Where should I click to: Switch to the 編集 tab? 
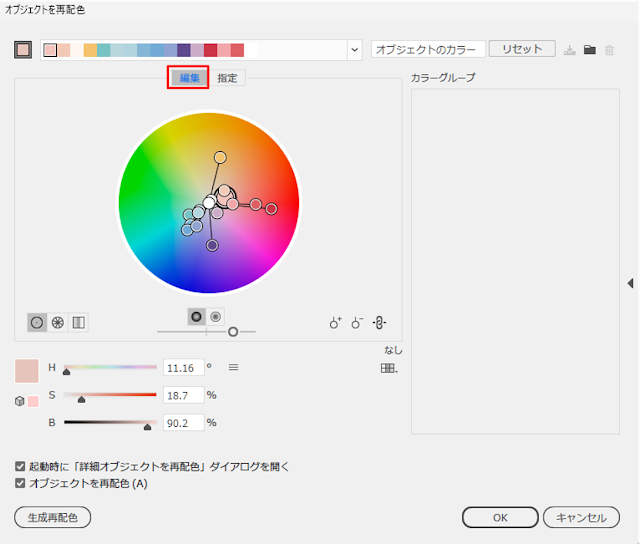click(x=189, y=78)
